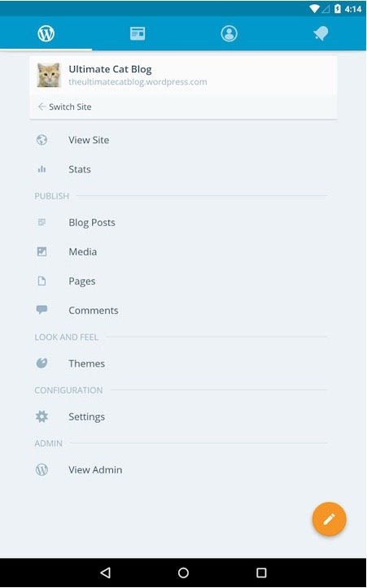Open the Notifications bell tab
Screen dimensions: 367x588
[x=321, y=33]
